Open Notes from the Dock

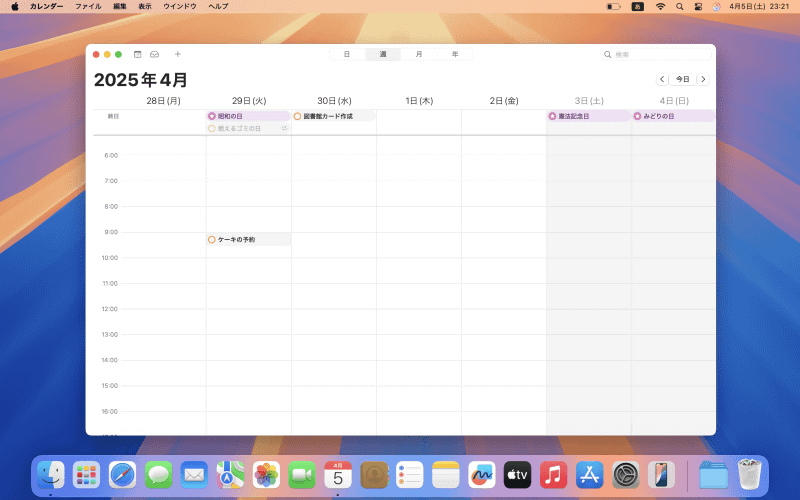tap(446, 475)
